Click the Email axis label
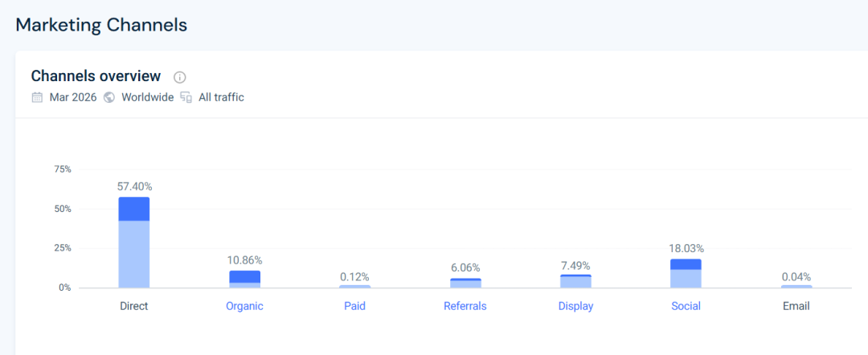The width and height of the screenshot is (868, 355). click(796, 306)
